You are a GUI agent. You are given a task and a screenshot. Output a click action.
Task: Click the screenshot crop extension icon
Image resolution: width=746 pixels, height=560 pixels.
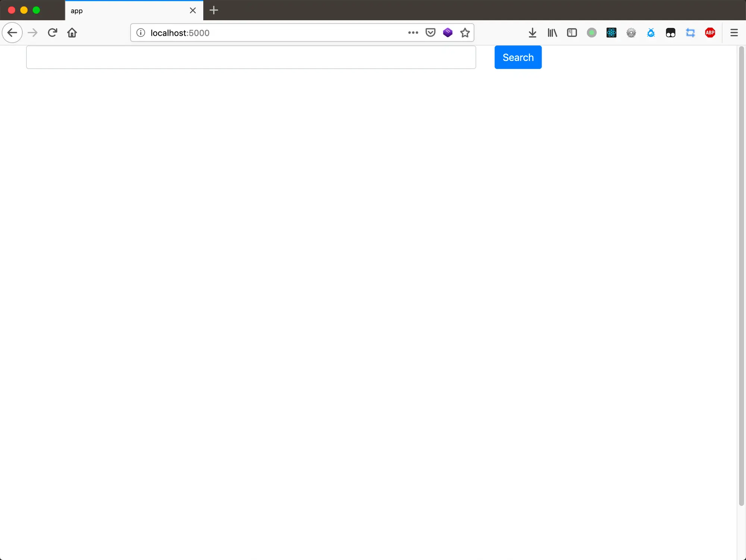tap(690, 32)
